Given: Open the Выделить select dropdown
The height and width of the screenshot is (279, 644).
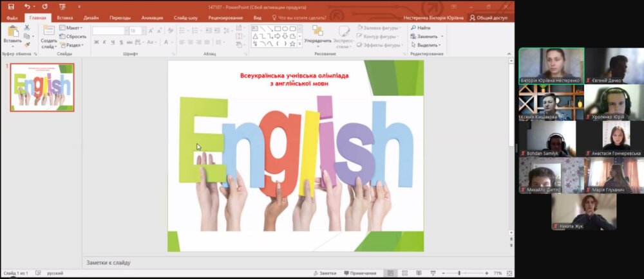Looking at the screenshot, I should pos(426,45).
